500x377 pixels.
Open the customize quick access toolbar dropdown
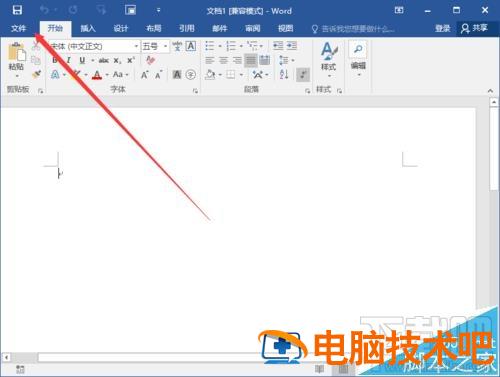pos(158,11)
